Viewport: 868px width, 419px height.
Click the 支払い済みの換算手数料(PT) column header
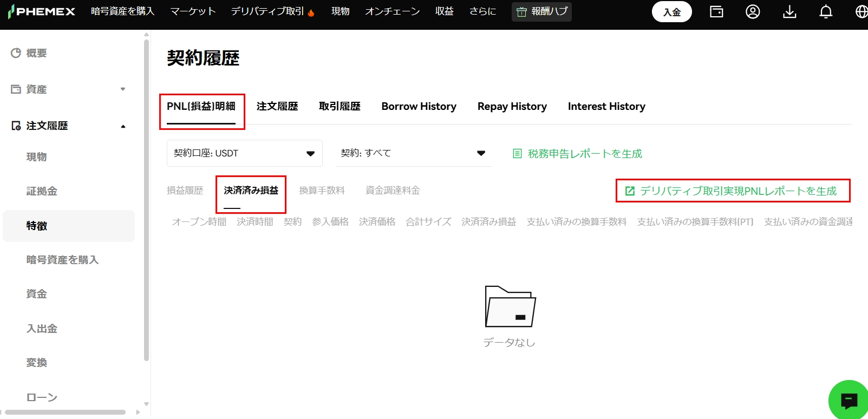(695, 222)
